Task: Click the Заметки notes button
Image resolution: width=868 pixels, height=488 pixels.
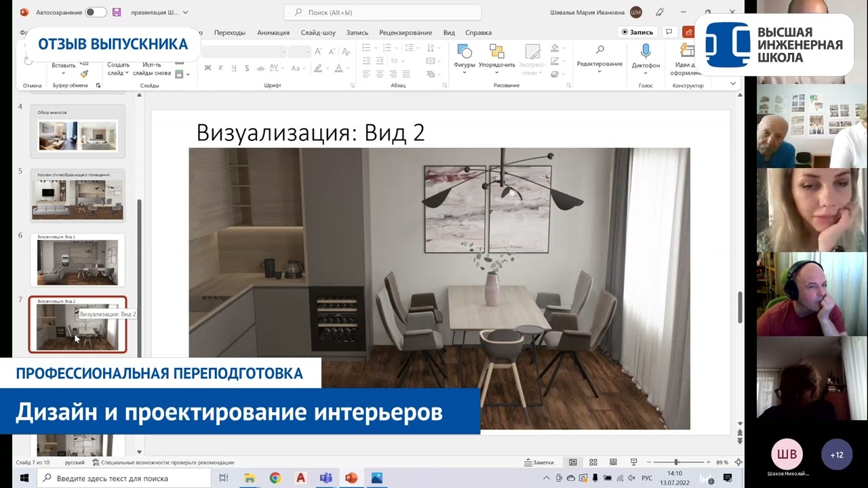Action: click(539, 462)
